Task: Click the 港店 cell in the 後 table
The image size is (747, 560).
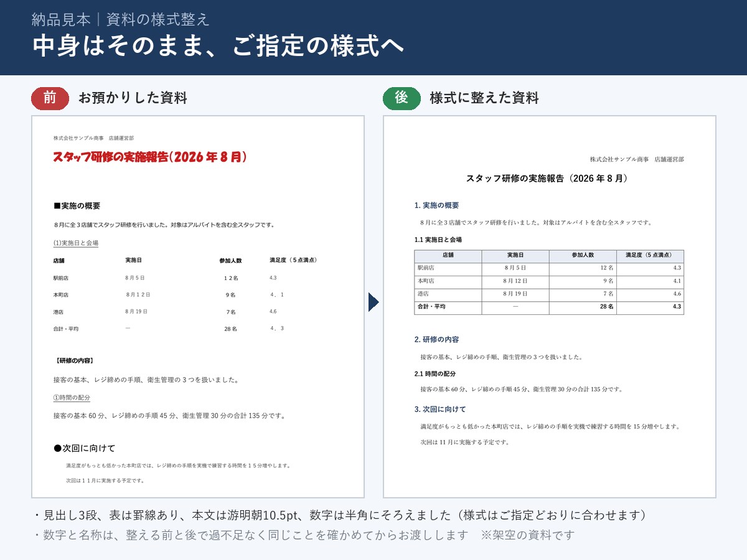Action: (x=448, y=294)
